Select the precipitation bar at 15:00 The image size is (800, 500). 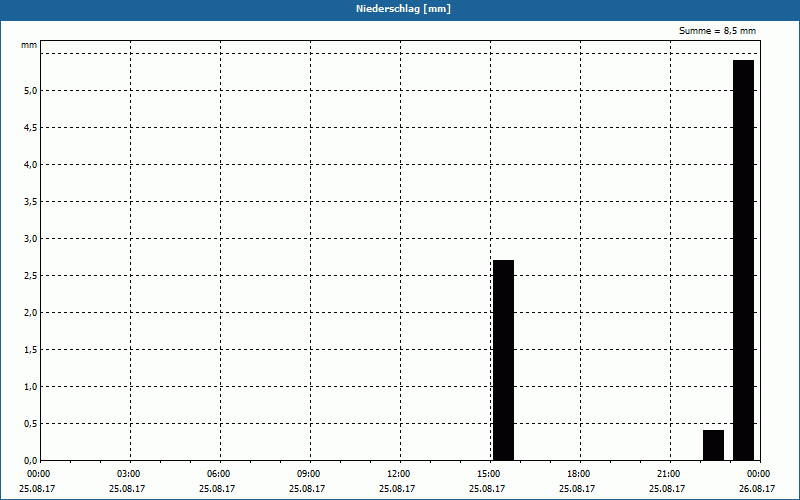504,360
